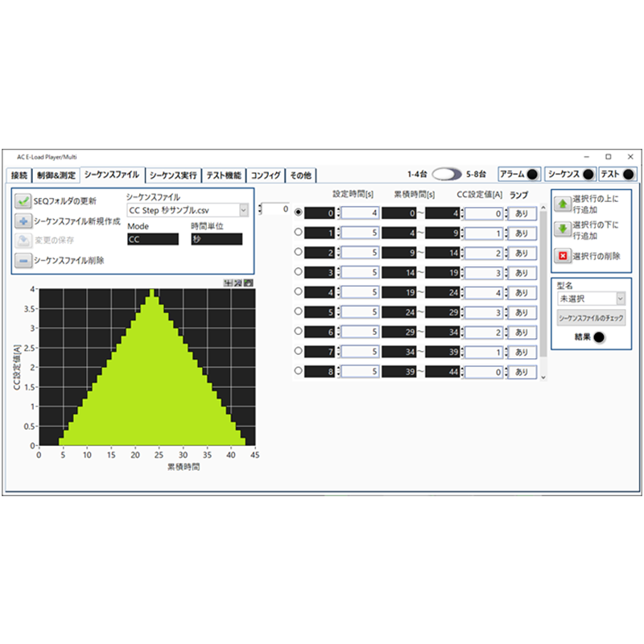
Task: Click the green up arrow to add row above
Action: click(562, 204)
